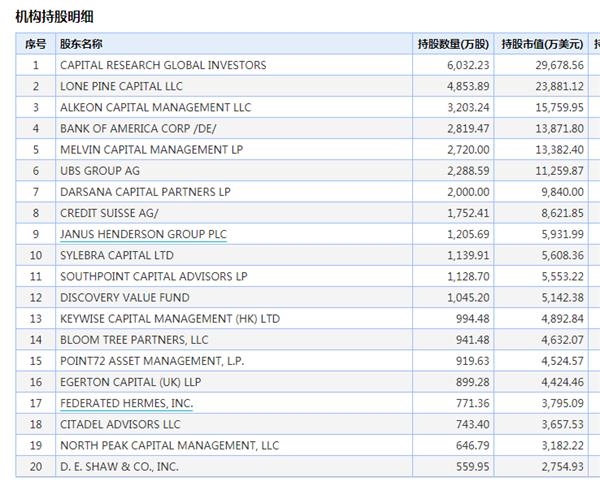Screen dimensions: 600x486
Task: Select LONE PINE CAPITAL LLC shareholder name
Action: (121, 86)
